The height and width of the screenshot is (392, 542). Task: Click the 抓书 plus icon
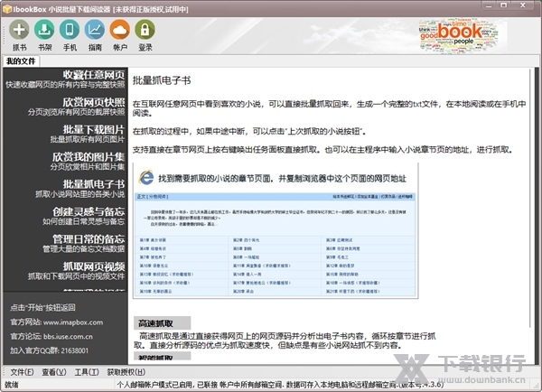coord(19,30)
